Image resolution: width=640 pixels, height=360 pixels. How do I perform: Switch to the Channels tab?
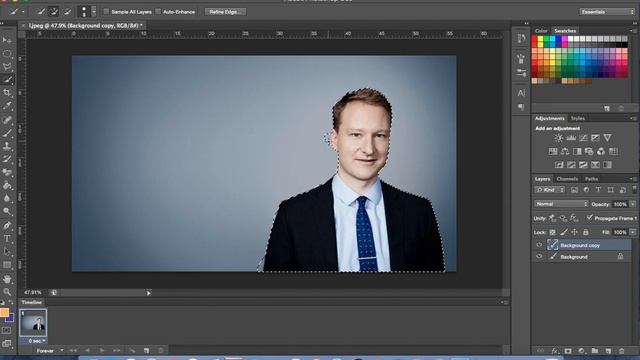(567, 179)
